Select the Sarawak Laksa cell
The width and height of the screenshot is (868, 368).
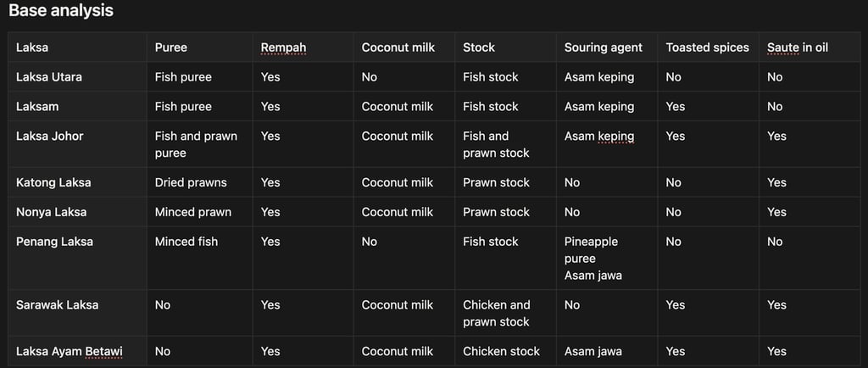[57, 305]
